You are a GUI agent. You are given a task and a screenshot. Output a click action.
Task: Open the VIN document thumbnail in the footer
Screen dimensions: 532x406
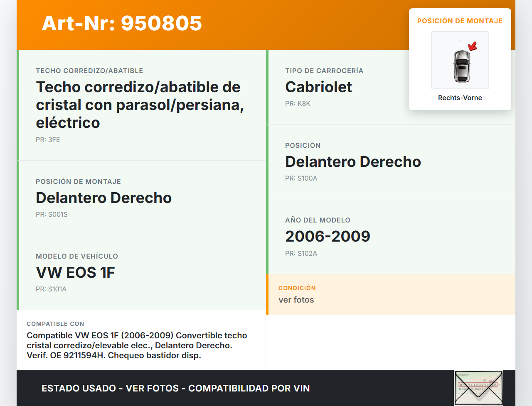point(478,388)
